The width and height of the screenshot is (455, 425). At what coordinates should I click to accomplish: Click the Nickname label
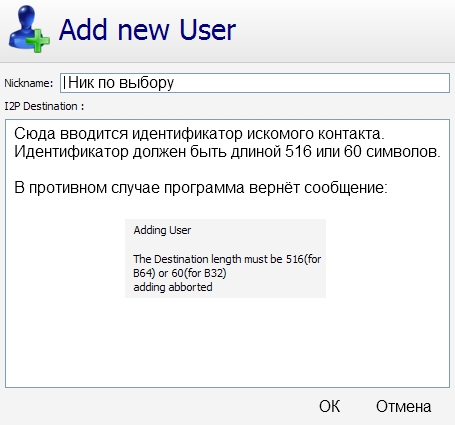click(29, 83)
